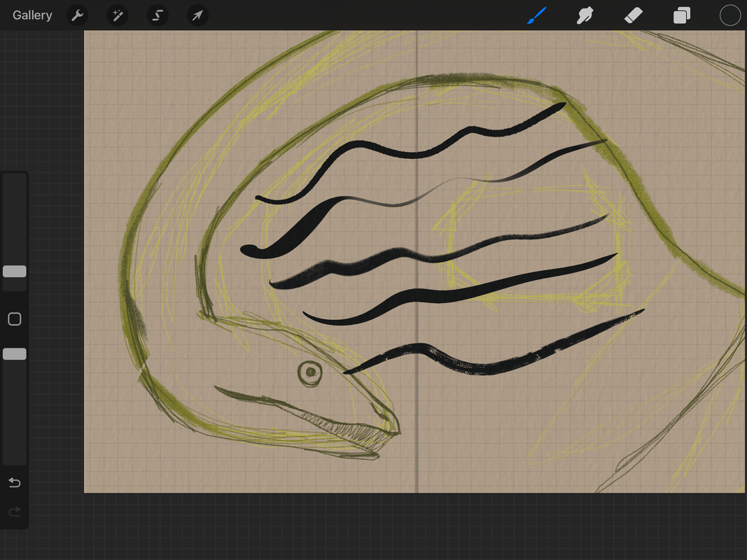Click the brush opacity slider handle

(x=14, y=353)
